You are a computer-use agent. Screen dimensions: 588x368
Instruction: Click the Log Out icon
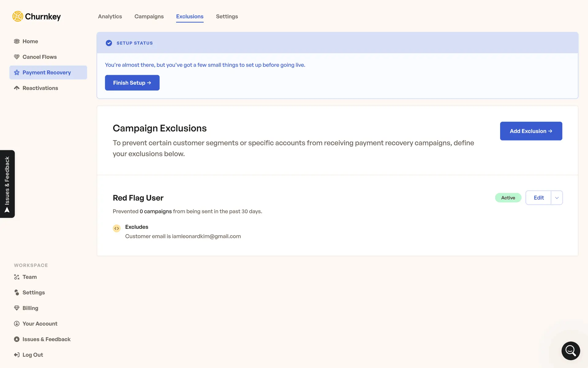click(x=17, y=355)
